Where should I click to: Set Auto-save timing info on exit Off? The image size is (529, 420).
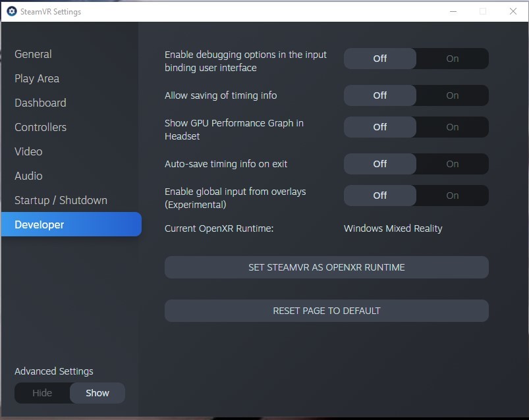point(380,164)
